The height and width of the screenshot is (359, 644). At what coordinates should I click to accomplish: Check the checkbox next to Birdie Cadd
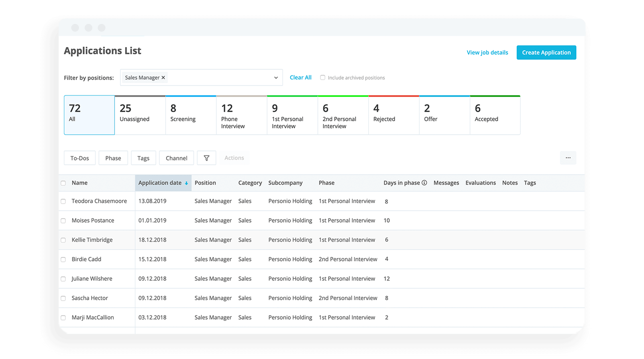pos(64,259)
